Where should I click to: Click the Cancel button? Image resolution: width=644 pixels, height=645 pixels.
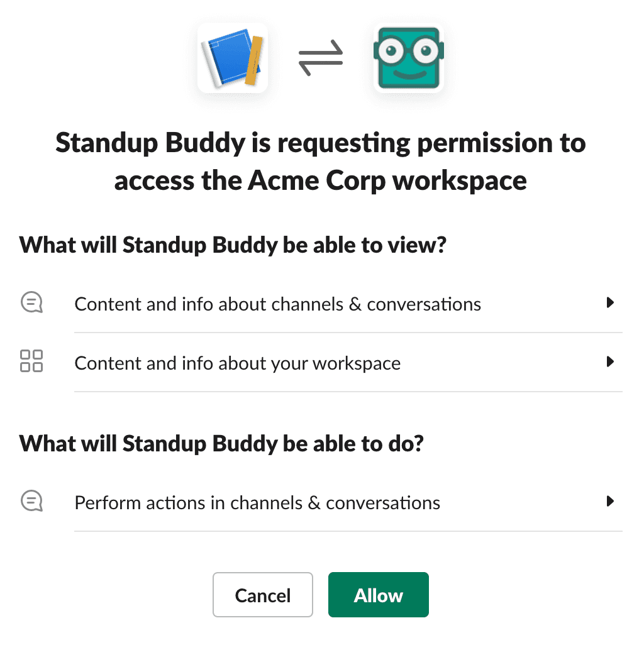[263, 595]
